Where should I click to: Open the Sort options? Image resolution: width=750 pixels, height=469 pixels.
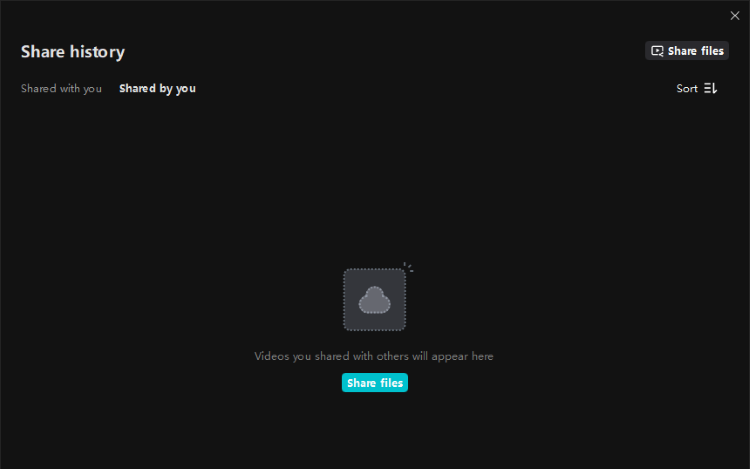(696, 88)
